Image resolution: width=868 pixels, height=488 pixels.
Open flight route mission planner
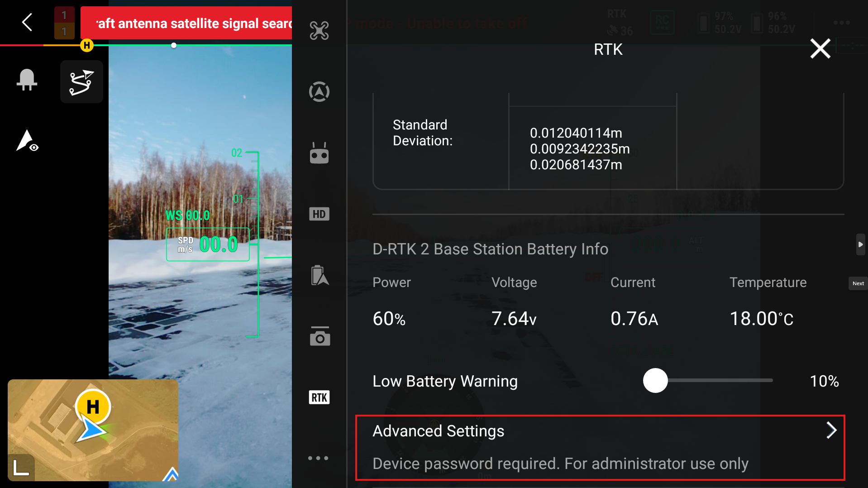click(81, 82)
